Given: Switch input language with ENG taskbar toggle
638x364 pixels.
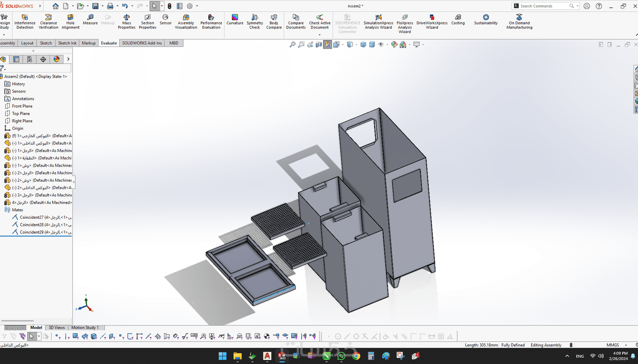Looking at the screenshot, I should tap(579, 356).
